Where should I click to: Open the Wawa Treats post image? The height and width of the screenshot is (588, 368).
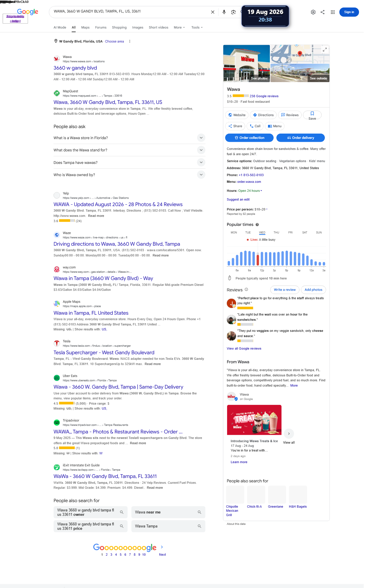click(x=254, y=420)
